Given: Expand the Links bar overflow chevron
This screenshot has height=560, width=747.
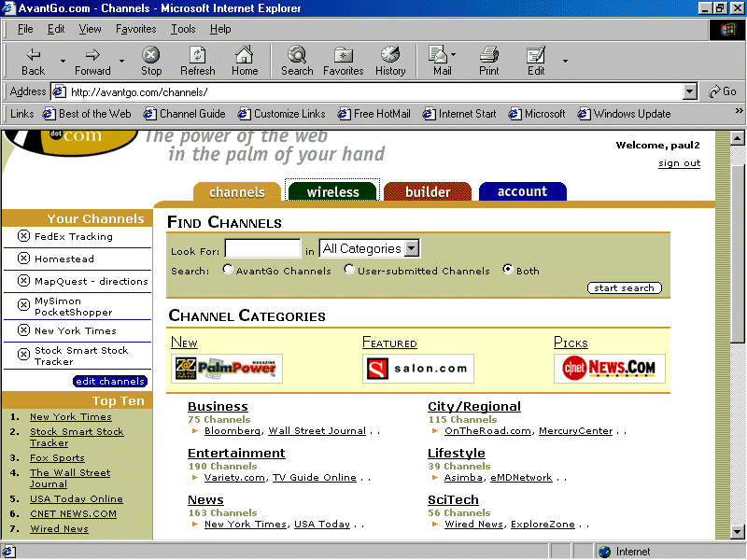Looking at the screenshot, I should [739, 110].
